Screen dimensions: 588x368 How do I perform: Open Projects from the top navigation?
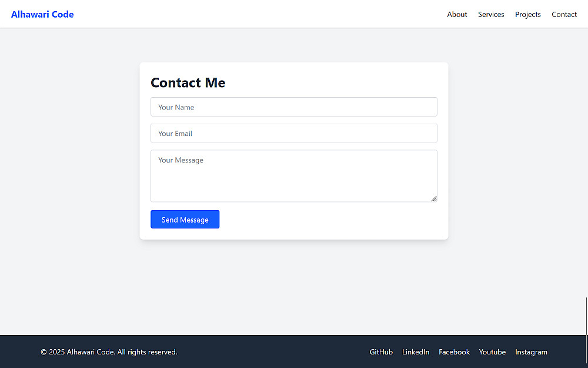pyautogui.click(x=527, y=14)
